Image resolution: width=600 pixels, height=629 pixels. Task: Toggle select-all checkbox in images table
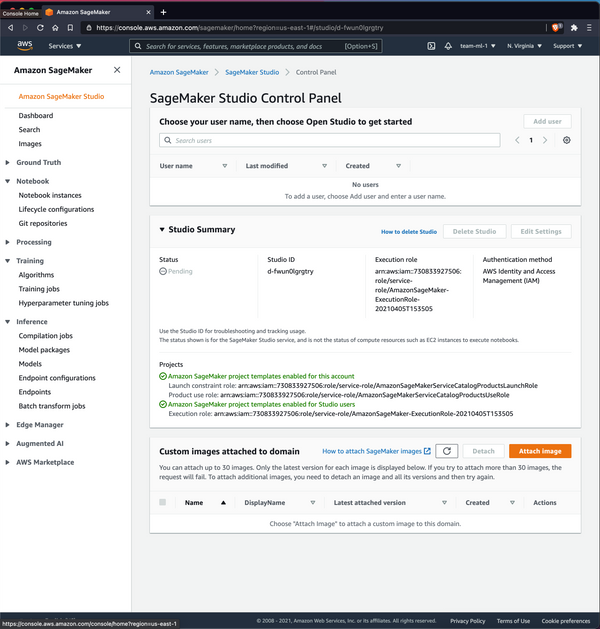[x=163, y=503]
